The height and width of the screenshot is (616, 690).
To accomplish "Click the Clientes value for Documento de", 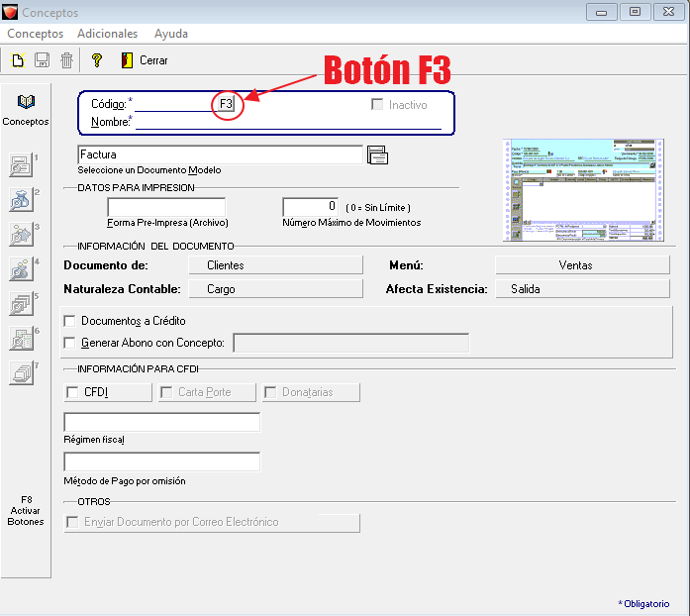I will tap(226, 265).
